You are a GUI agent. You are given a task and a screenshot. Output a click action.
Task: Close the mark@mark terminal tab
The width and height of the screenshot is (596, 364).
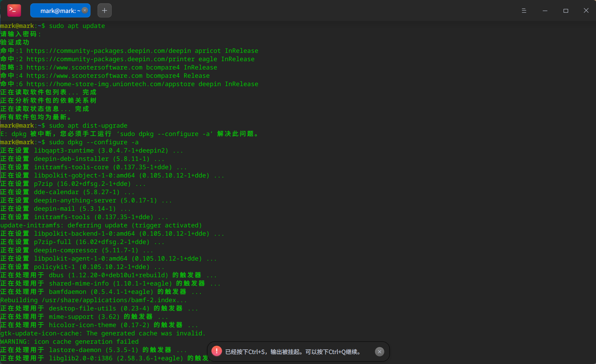pyautogui.click(x=85, y=10)
